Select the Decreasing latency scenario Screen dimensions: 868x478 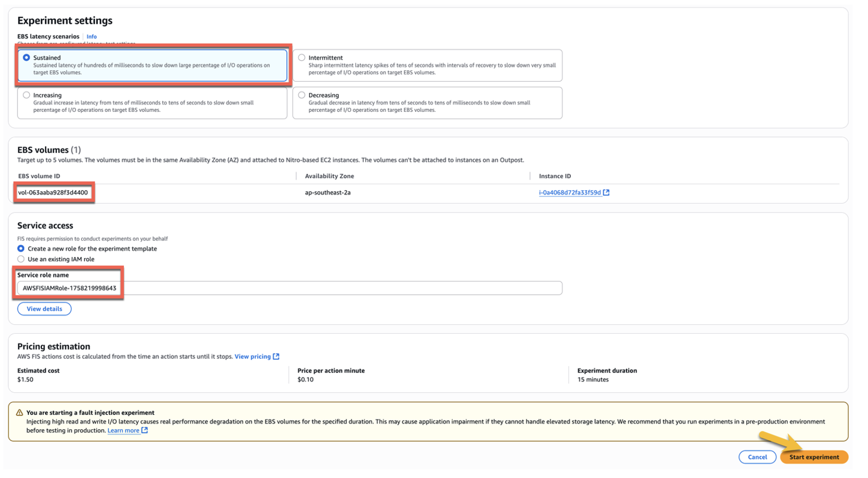point(301,95)
